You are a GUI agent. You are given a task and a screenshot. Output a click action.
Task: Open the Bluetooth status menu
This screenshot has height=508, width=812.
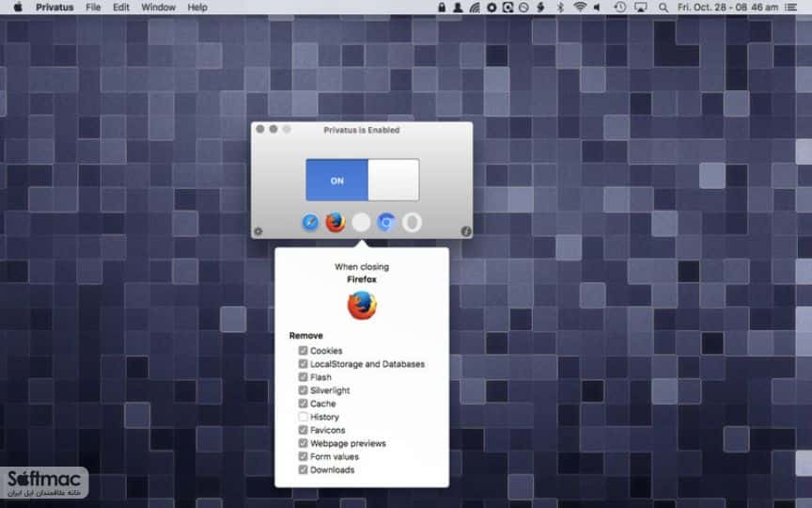tap(560, 8)
